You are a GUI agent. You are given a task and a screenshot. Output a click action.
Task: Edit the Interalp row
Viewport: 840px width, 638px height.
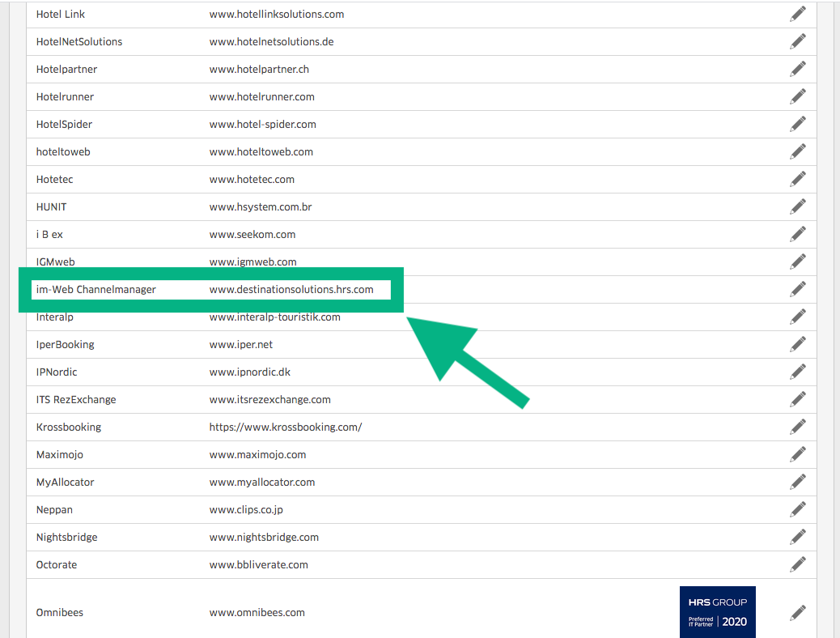pos(798,317)
